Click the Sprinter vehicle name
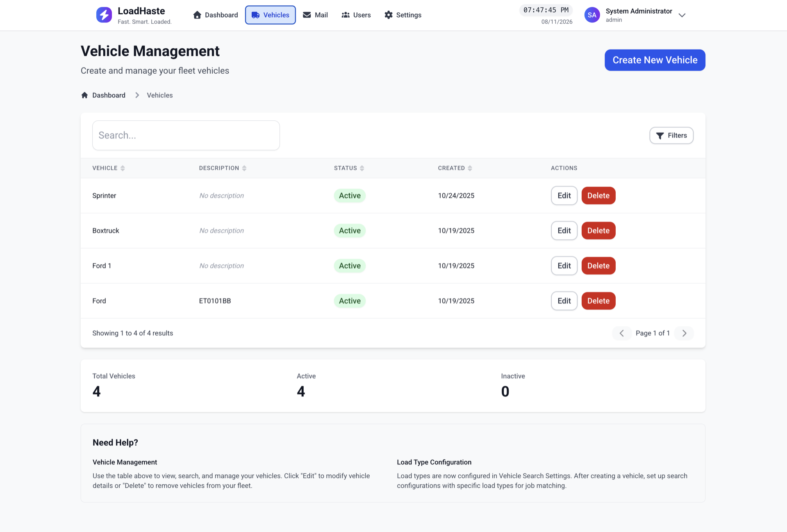The width and height of the screenshot is (787, 532). [104, 196]
